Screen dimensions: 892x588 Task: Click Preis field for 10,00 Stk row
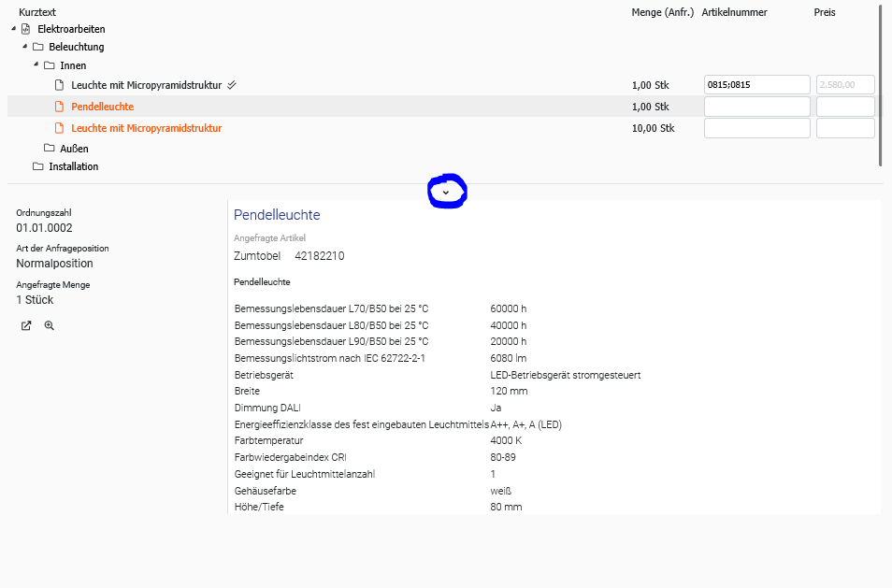click(x=844, y=128)
